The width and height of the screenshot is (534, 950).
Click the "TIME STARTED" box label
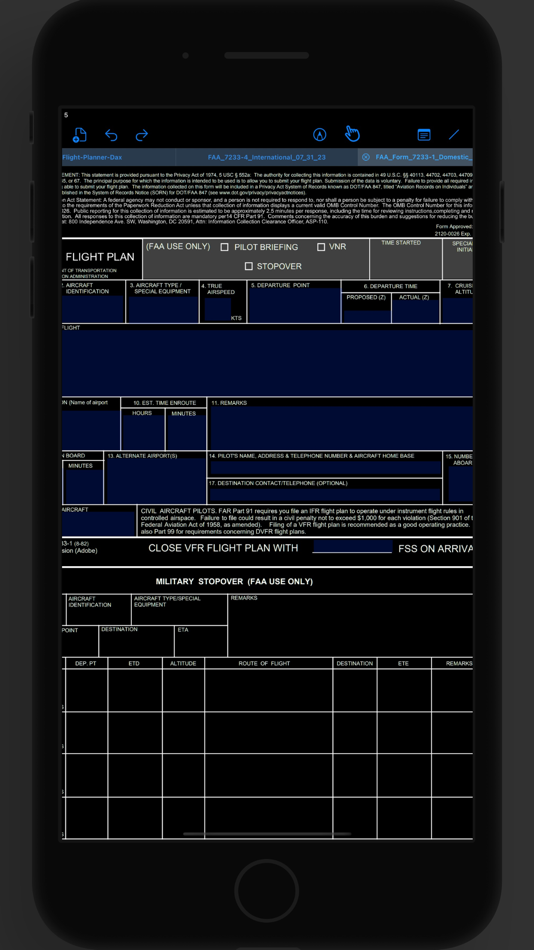401,242
